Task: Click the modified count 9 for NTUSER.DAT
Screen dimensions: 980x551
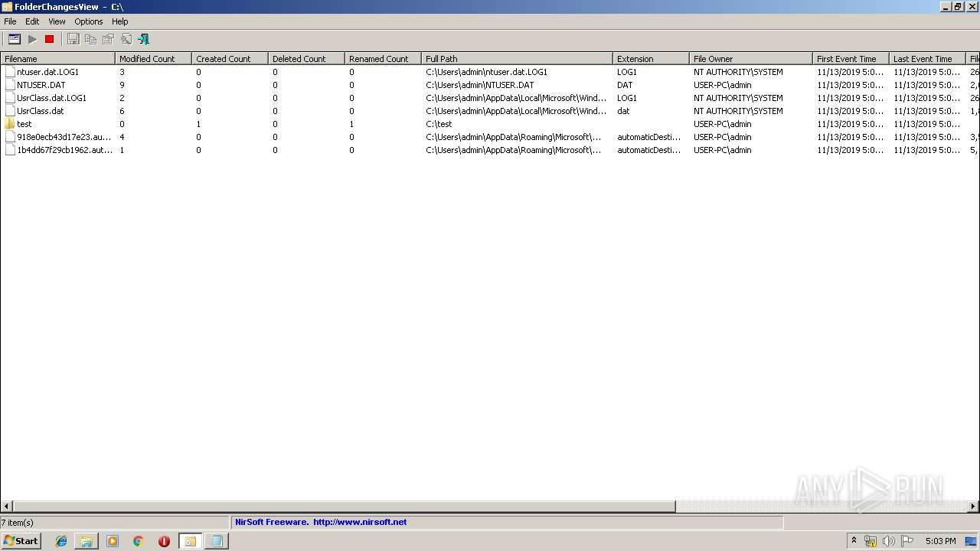Action: point(122,85)
